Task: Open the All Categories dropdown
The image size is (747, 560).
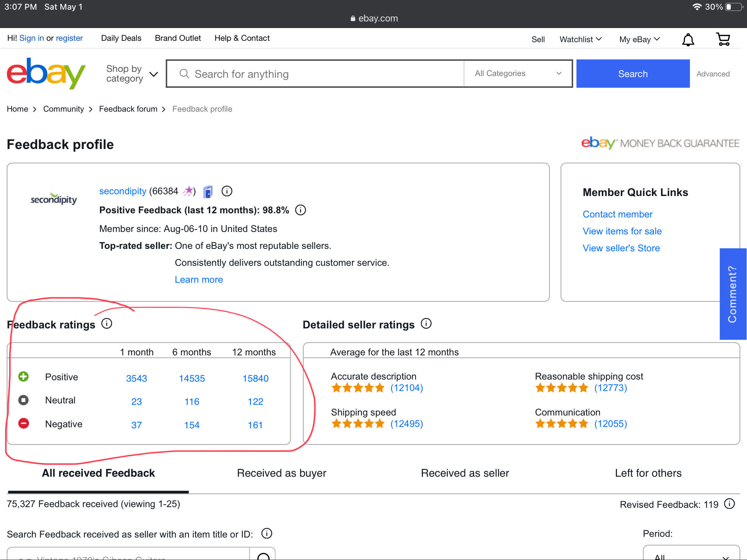Action: [518, 73]
